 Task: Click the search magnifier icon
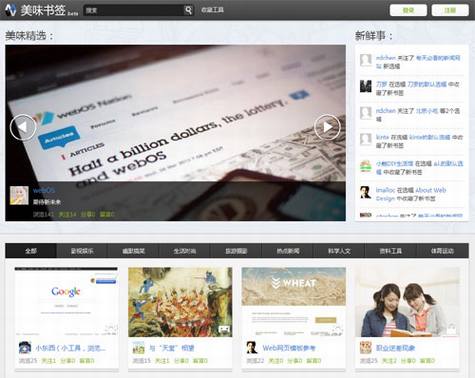pyautogui.click(x=188, y=10)
